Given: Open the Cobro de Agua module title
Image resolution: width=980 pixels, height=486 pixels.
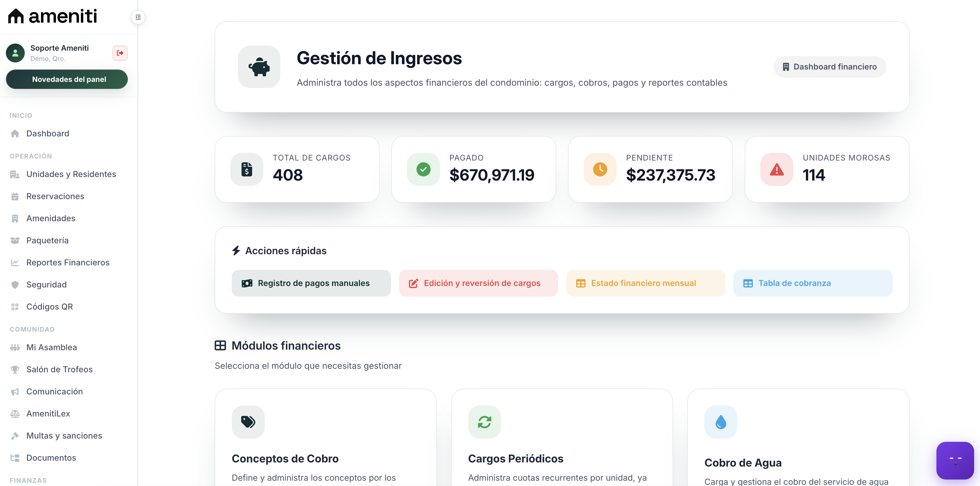Looking at the screenshot, I should [743, 463].
